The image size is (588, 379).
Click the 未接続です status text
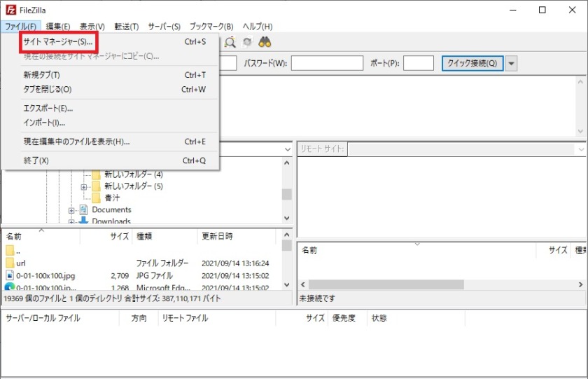click(317, 298)
